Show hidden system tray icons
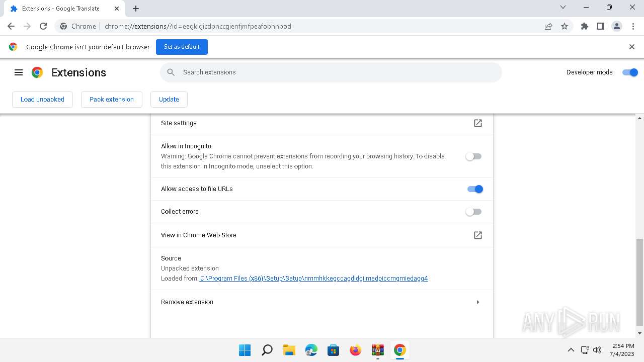644x362 pixels. point(571,350)
